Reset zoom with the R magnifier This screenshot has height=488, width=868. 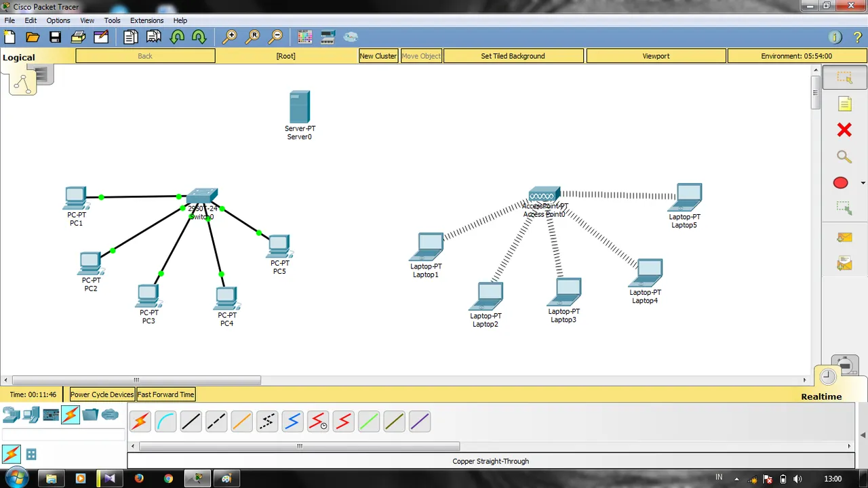(253, 37)
